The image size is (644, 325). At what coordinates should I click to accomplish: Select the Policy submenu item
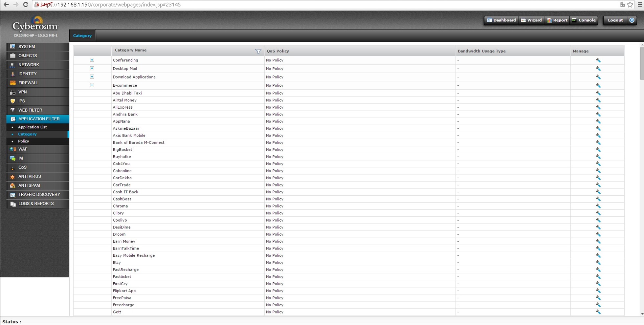[23, 141]
